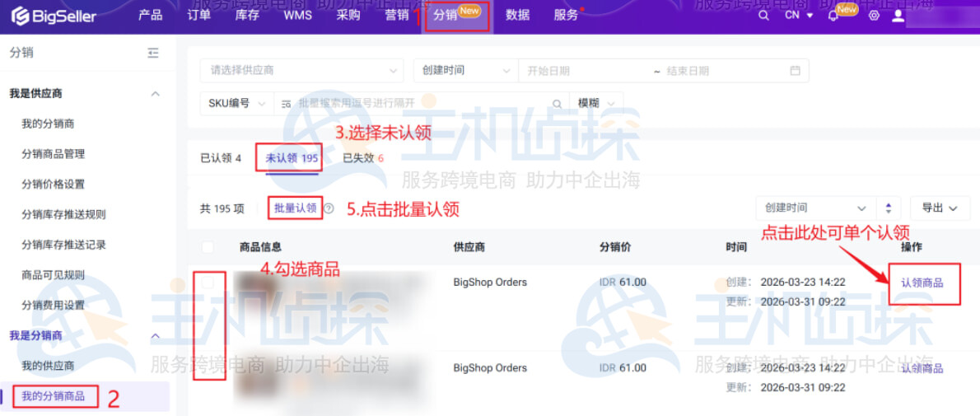980x416 pixels.
Task: Open the CN language dropdown
Action: [800, 16]
